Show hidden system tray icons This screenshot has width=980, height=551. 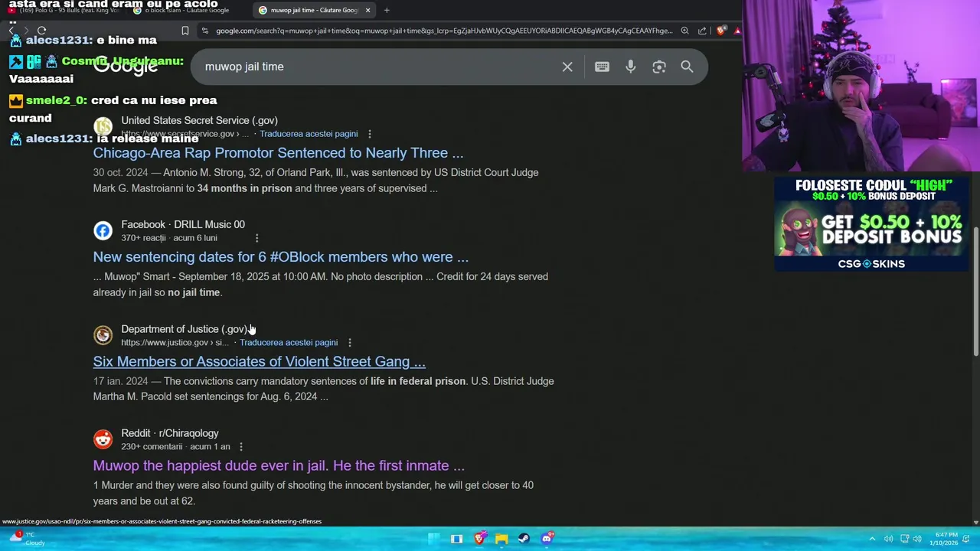pos(873,539)
